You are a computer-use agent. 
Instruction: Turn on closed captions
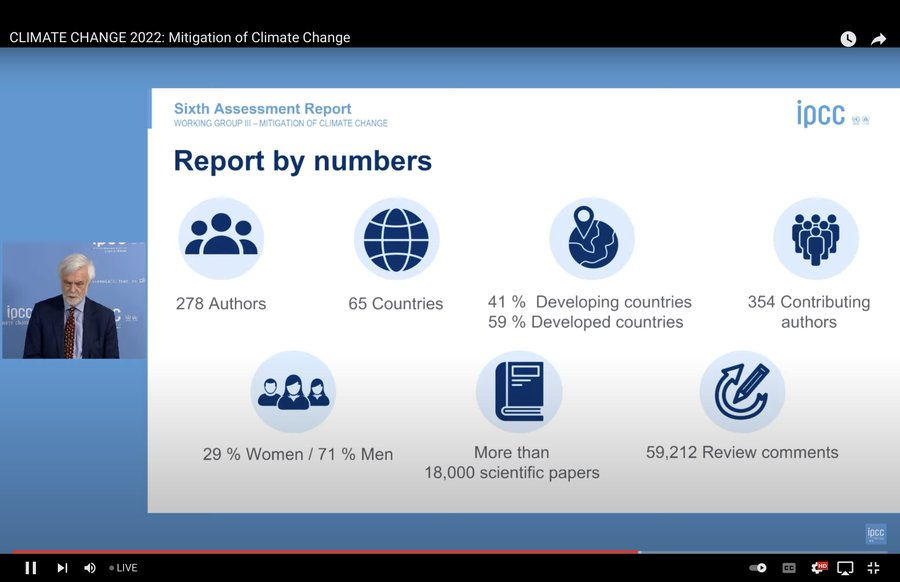tap(789, 568)
